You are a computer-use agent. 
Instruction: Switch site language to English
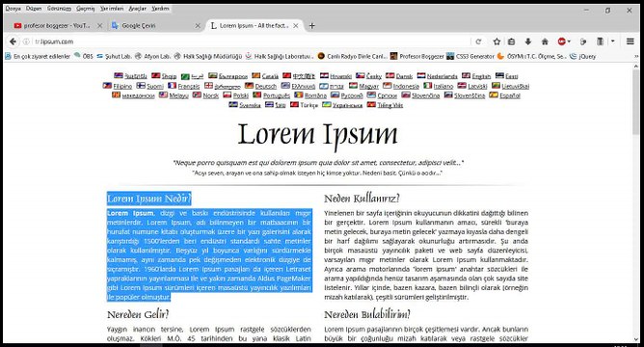(481, 76)
